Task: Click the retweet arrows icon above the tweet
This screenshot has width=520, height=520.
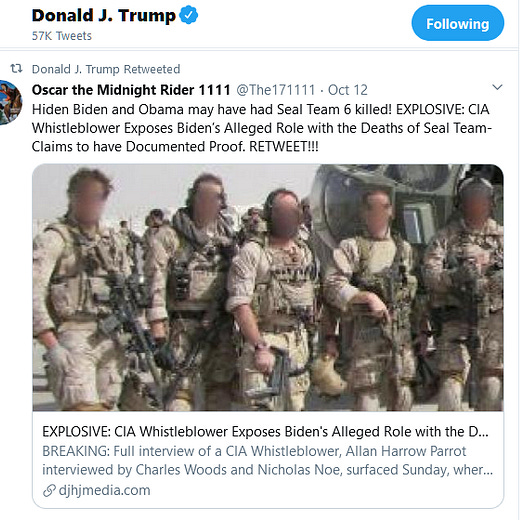Action: 17,69
